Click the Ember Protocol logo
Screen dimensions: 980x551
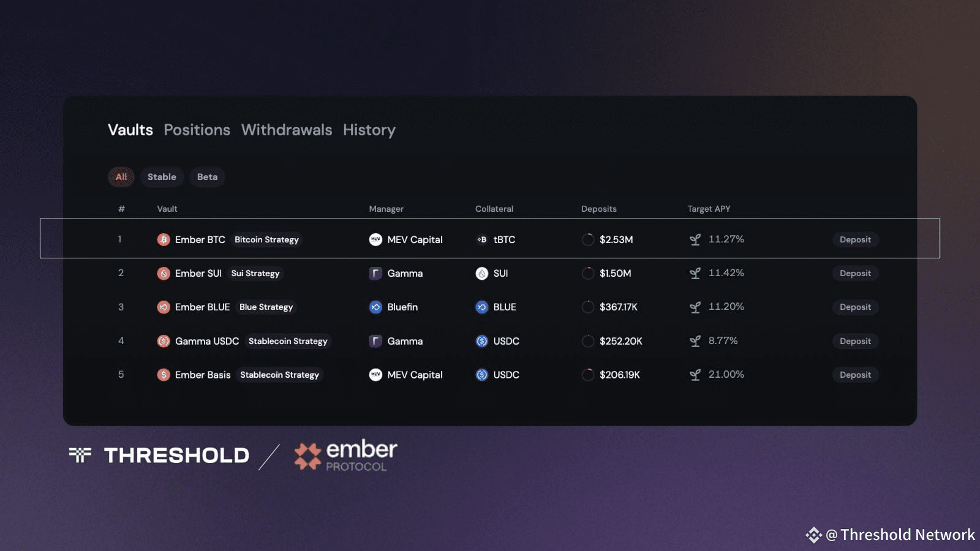point(345,456)
